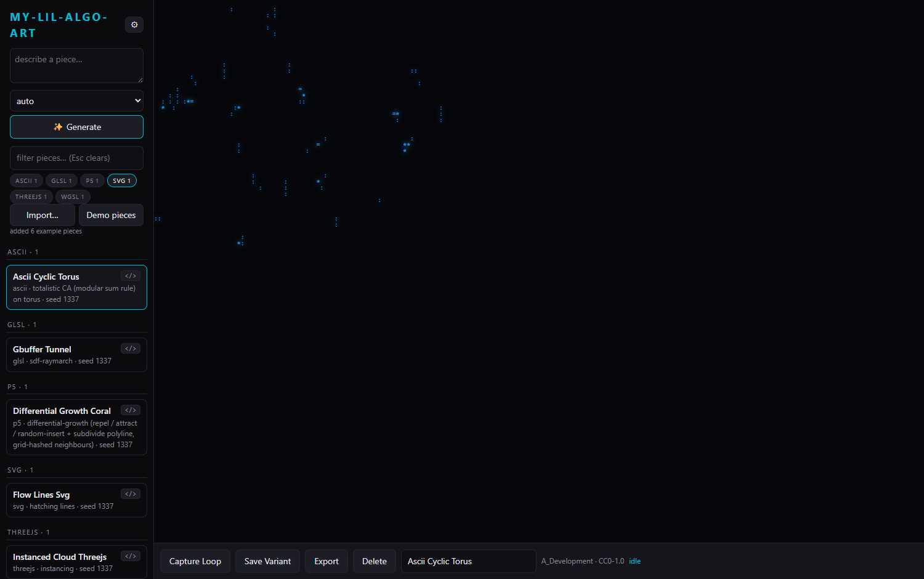
Task: Select the Ascii Cyclic Torus piece
Action: coord(76,287)
